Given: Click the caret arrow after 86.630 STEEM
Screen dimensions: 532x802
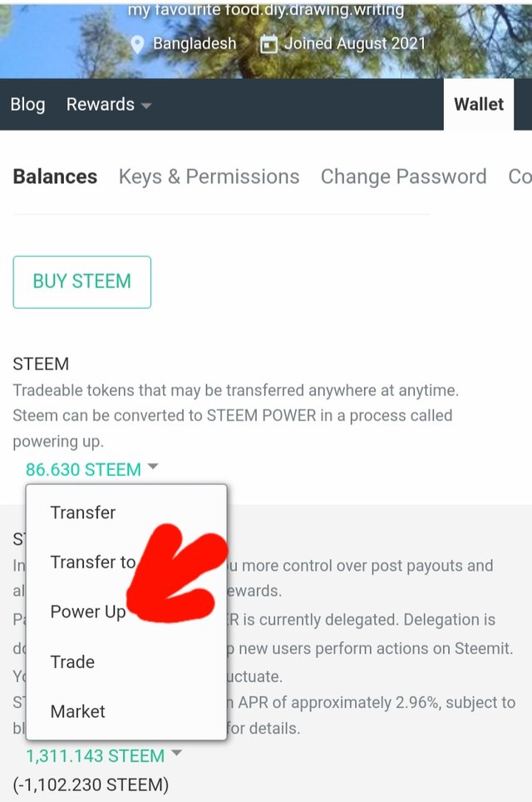Looking at the screenshot, I should 153,467.
